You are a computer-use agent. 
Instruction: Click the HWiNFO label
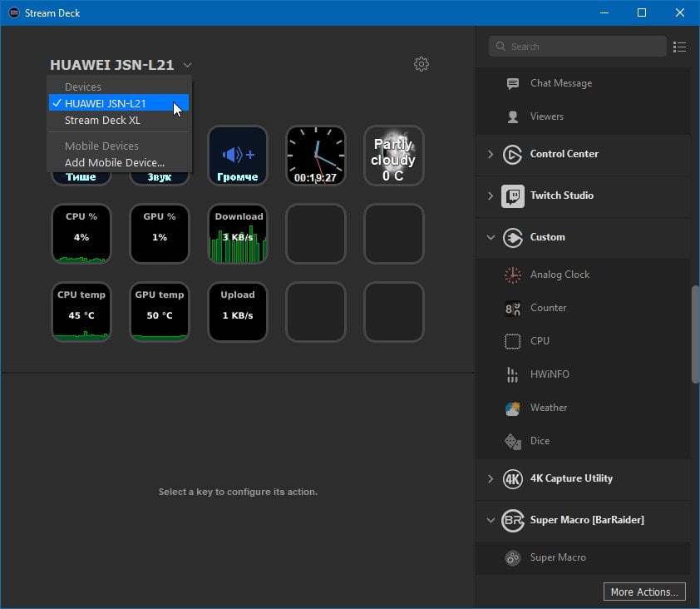(550, 374)
